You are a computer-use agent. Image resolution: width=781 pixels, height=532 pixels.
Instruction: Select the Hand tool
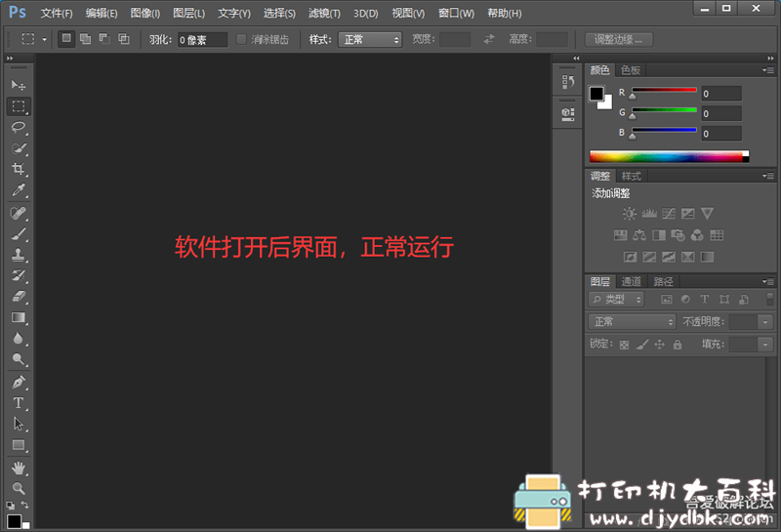[x=19, y=468]
